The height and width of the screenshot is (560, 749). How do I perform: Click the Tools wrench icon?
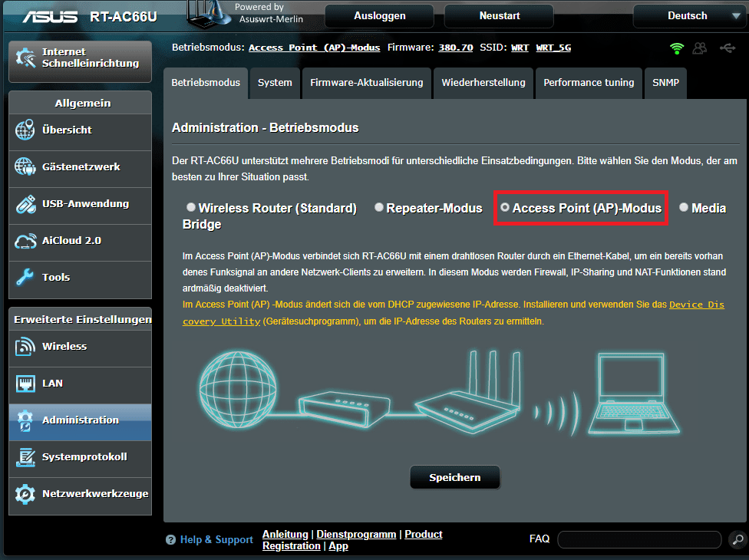25,277
